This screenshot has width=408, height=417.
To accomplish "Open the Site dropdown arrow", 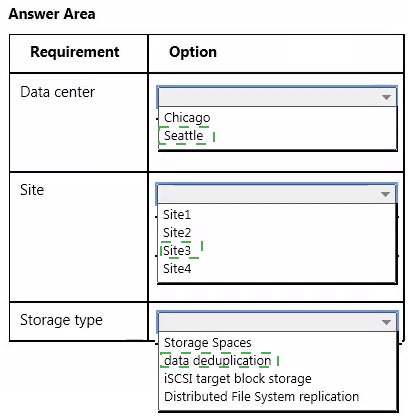I will tap(385, 194).
